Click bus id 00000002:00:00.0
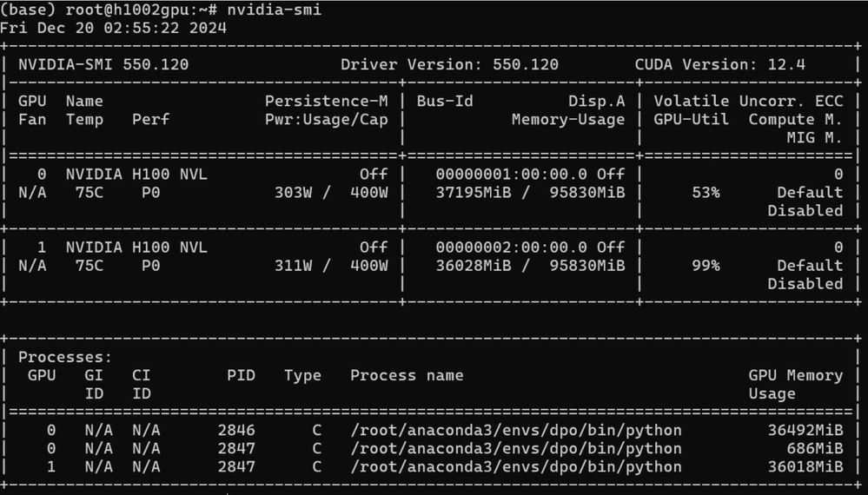The height and width of the screenshot is (495, 868). 511,247
